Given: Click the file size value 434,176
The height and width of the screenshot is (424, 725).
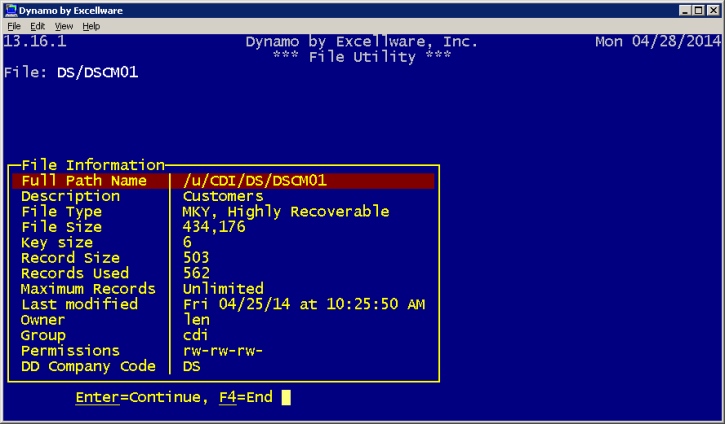Looking at the screenshot, I should [x=214, y=227].
